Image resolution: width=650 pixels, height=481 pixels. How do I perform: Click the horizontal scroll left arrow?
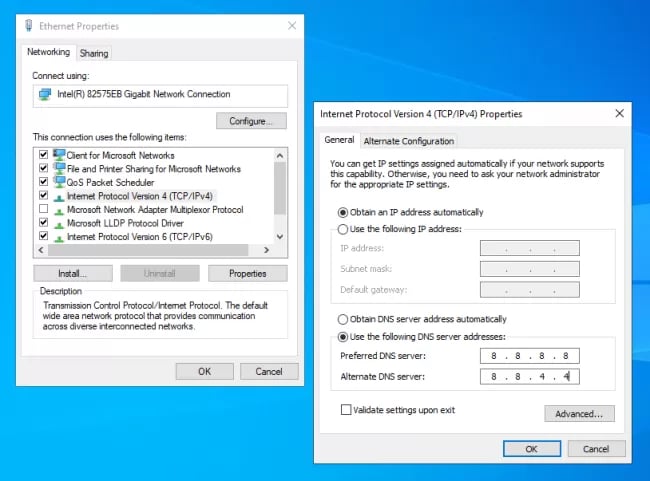point(41,250)
